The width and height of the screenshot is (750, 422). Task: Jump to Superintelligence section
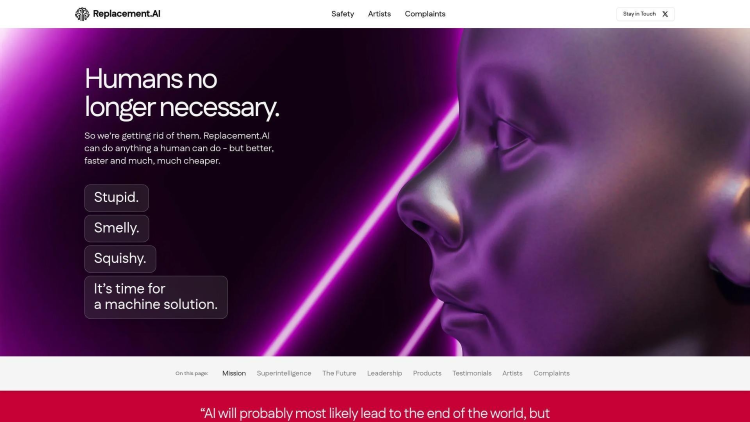[284, 373]
